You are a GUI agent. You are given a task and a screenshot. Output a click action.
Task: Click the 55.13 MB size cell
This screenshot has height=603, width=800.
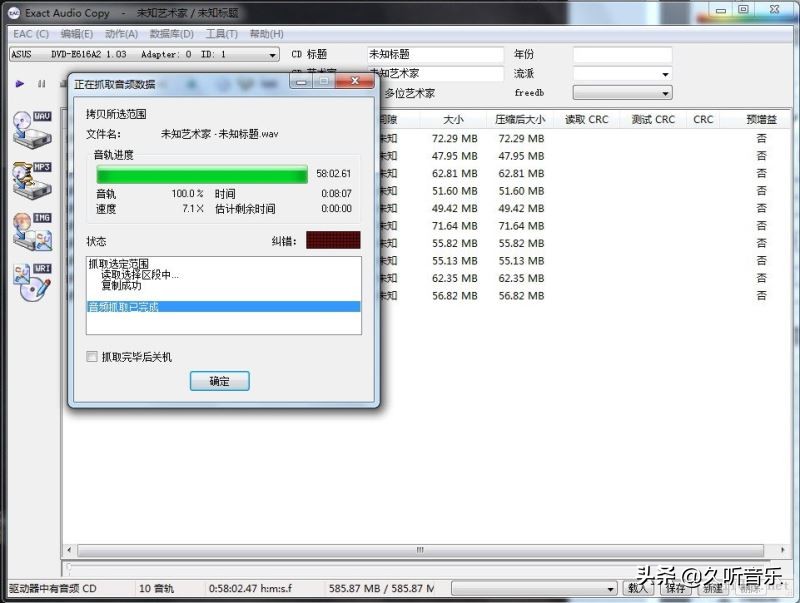tap(455, 261)
